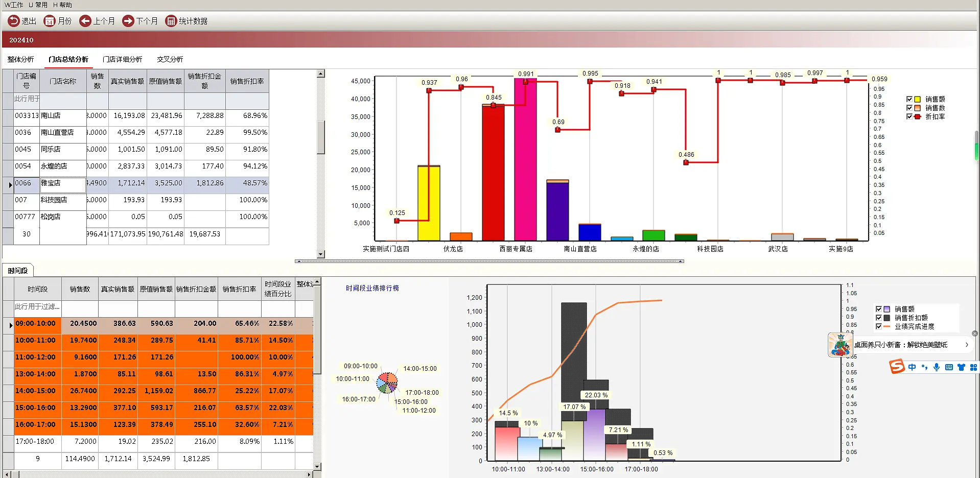The width and height of the screenshot is (980, 478).
Task: Click the 时间段 column header in time table
Action: (37, 289)
